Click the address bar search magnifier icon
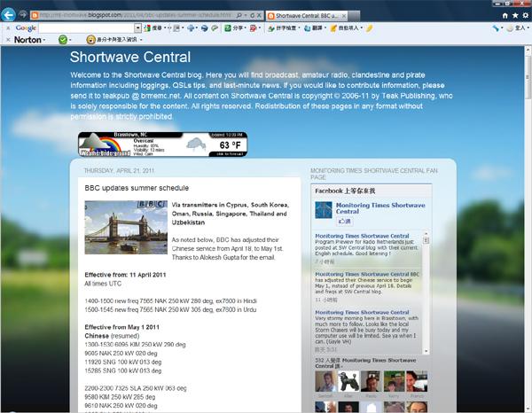Screen dimensions: 532x413 (x=239, y=15)
